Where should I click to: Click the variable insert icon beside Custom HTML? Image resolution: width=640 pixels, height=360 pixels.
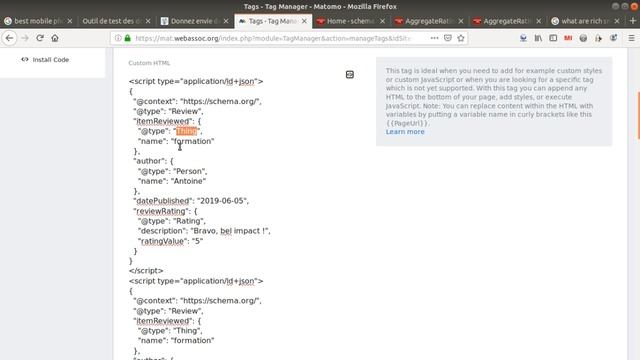tap(350, 74)
